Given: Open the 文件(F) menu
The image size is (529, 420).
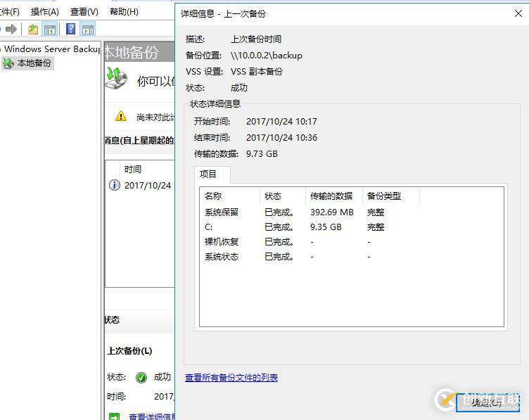Looking at the screenshot, I should [9, 12].
